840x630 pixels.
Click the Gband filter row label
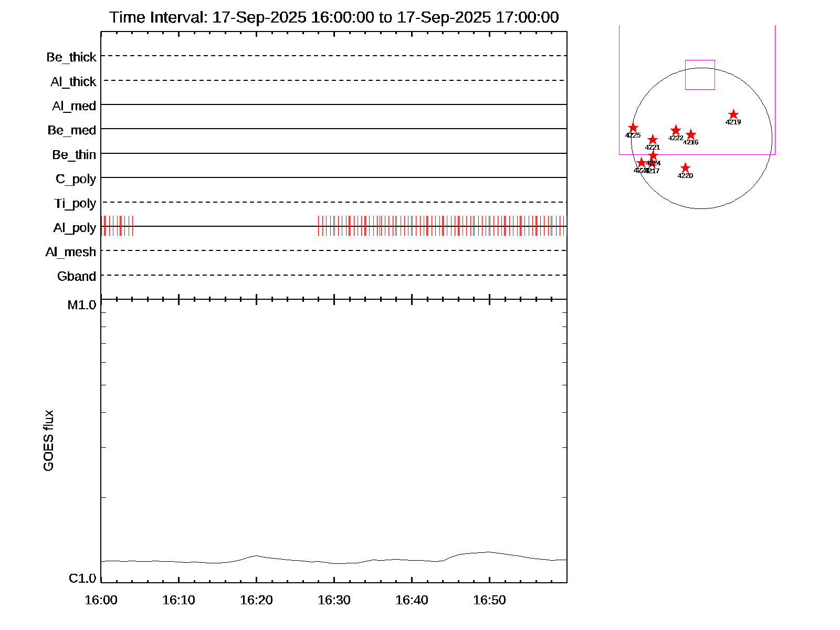77,277
